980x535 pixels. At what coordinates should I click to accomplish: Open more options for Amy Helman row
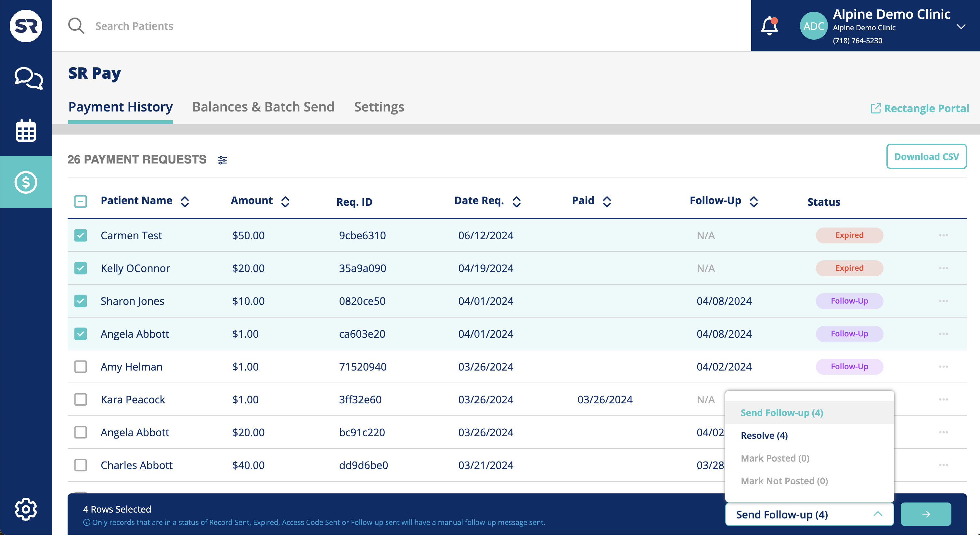[944, 366]
